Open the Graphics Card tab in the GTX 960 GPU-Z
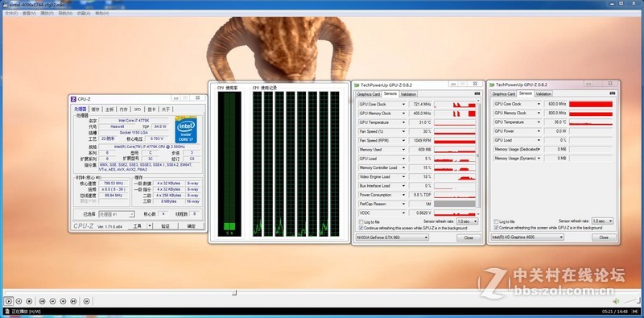 click(x=368, y=94)
